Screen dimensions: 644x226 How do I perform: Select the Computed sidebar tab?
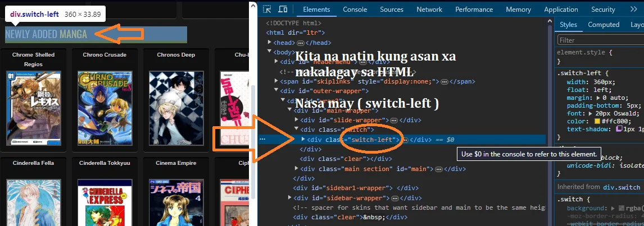click(x=604, y=25)
